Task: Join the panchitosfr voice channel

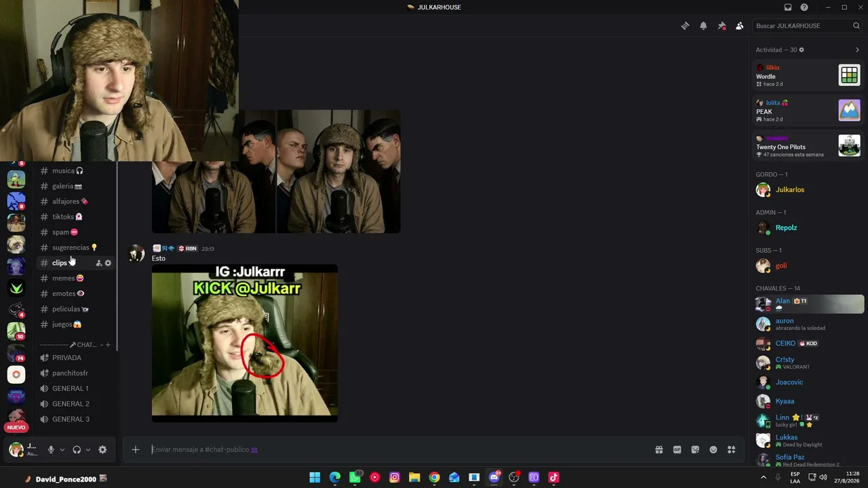Action: click(x=75, y=373)
